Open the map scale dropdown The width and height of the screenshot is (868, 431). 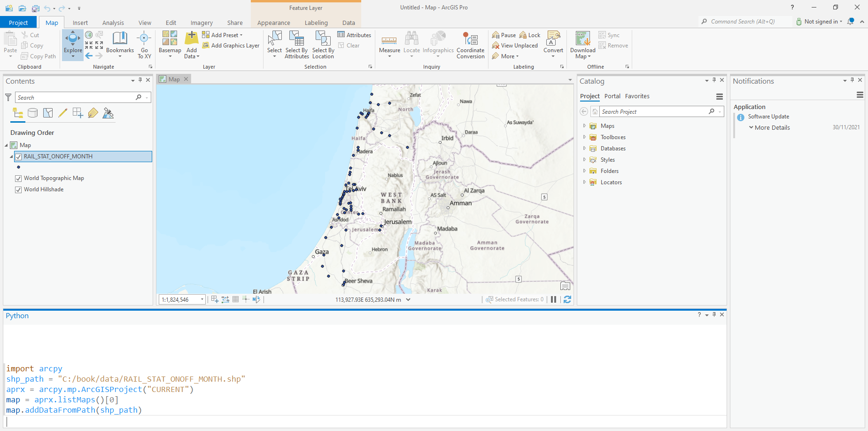(202, 299)
